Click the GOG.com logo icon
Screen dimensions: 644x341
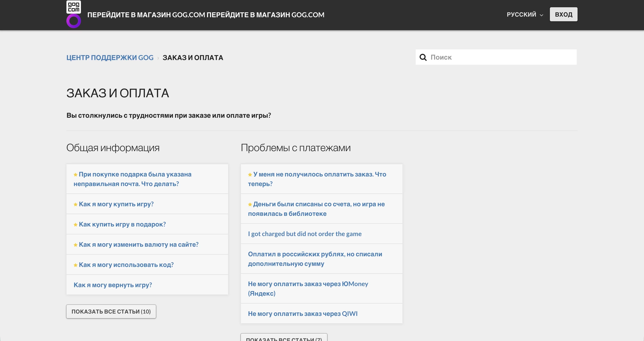click(x=73, y=7)
